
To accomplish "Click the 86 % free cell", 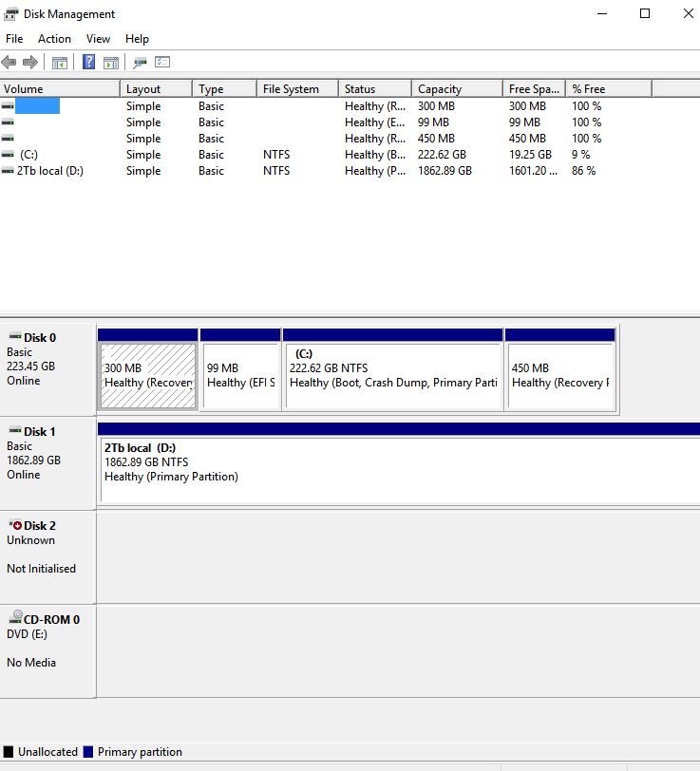I will (x=583, y=171).
